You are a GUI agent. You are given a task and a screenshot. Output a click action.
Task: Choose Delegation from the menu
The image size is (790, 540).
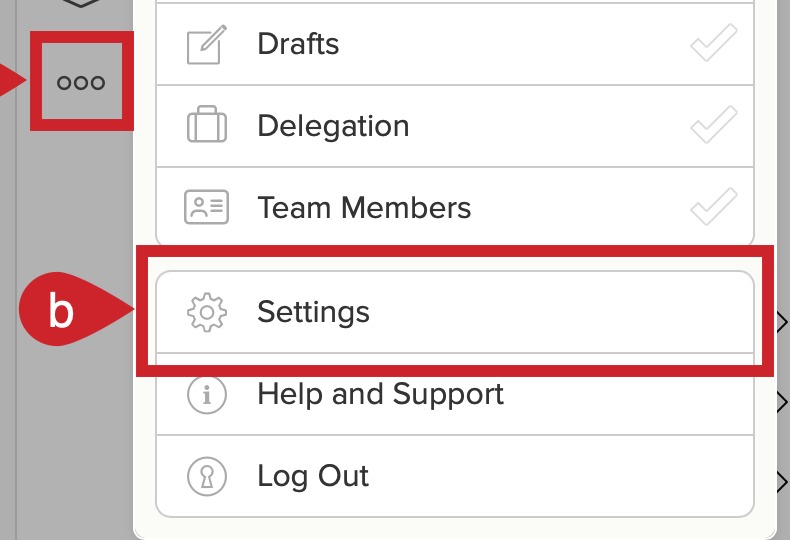455,126
